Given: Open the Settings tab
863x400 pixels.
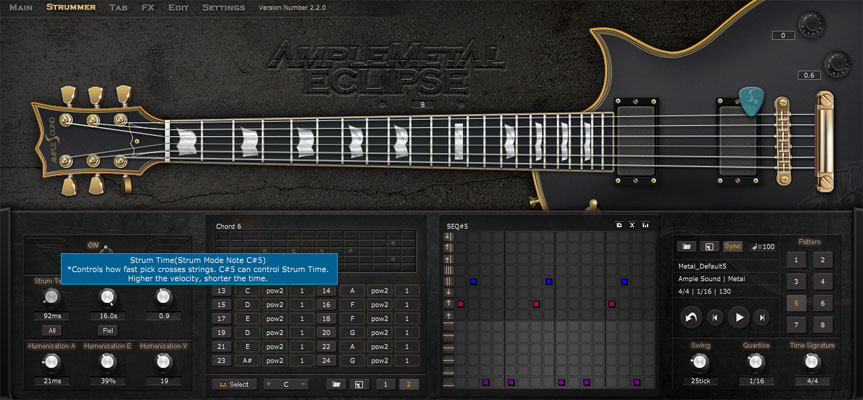Looking at the screenshot, I should click(x=223, y=8).
